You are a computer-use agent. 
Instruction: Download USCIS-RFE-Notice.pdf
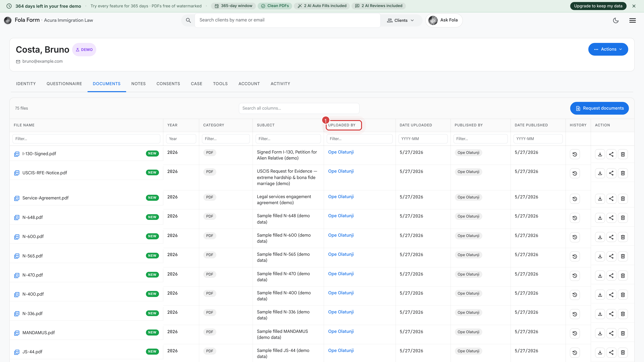click(600, 173)
